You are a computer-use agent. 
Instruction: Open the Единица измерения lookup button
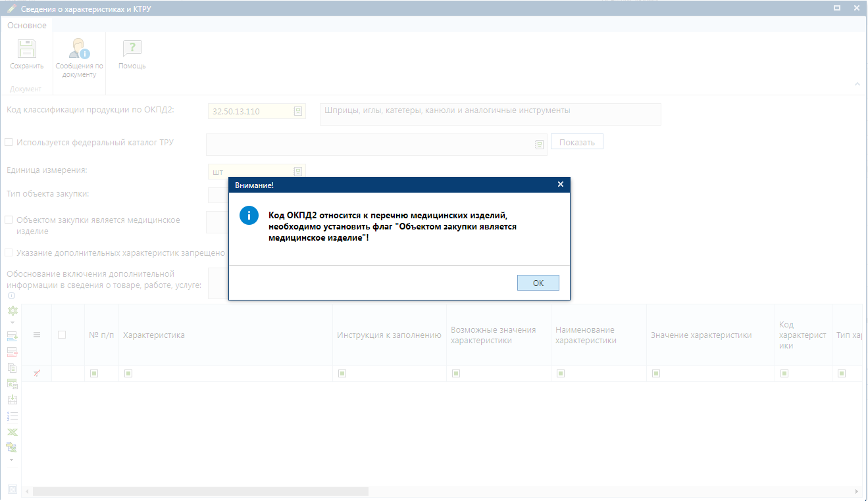tap(298, 172)
